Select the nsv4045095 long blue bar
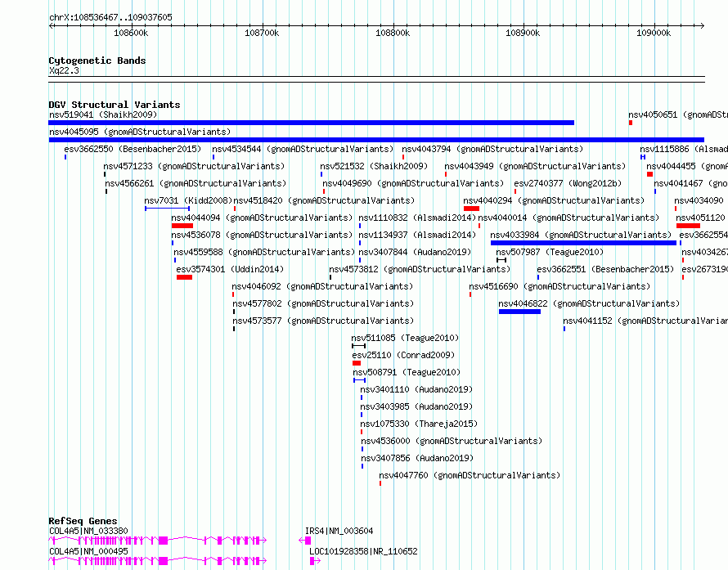728x570 pixels. 376,140
